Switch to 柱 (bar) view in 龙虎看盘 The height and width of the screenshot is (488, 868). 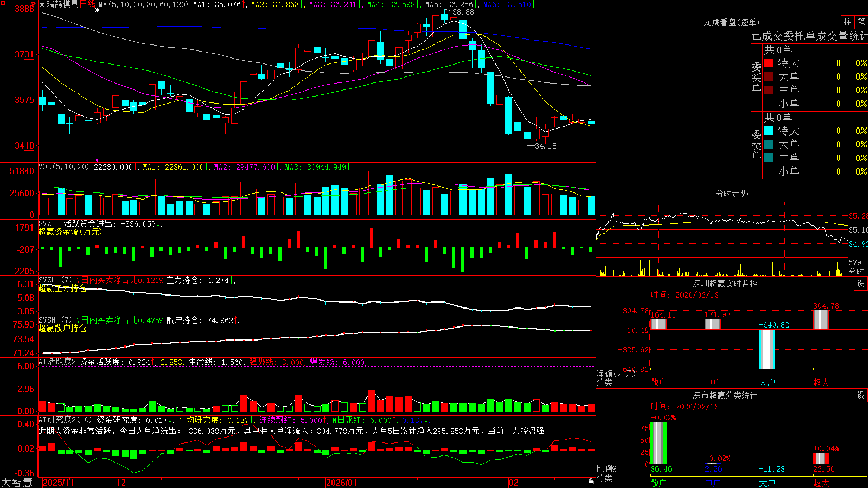[x=847, y=22]
